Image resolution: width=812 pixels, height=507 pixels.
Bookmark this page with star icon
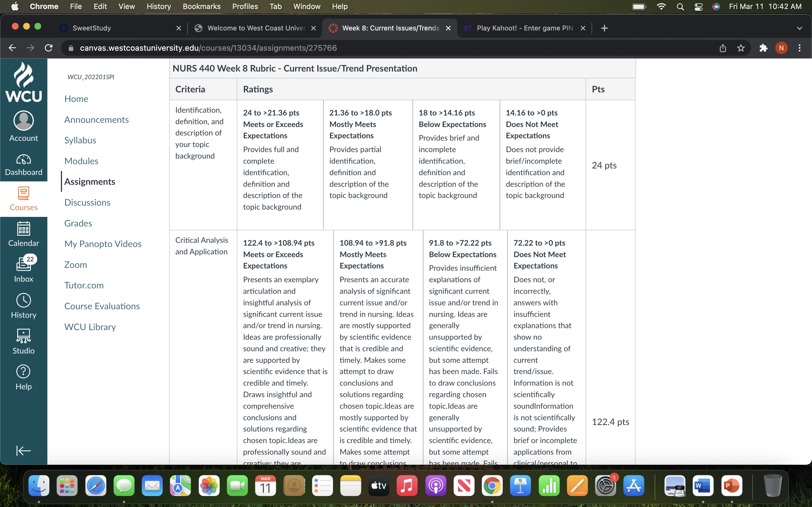741,48
